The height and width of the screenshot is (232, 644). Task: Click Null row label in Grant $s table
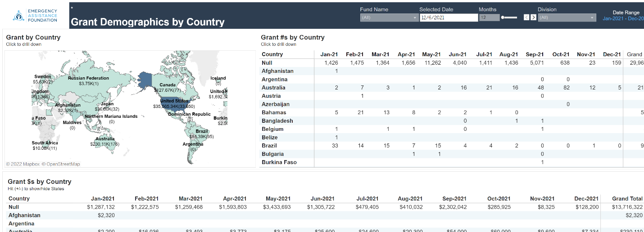click(x=14, y=207)
